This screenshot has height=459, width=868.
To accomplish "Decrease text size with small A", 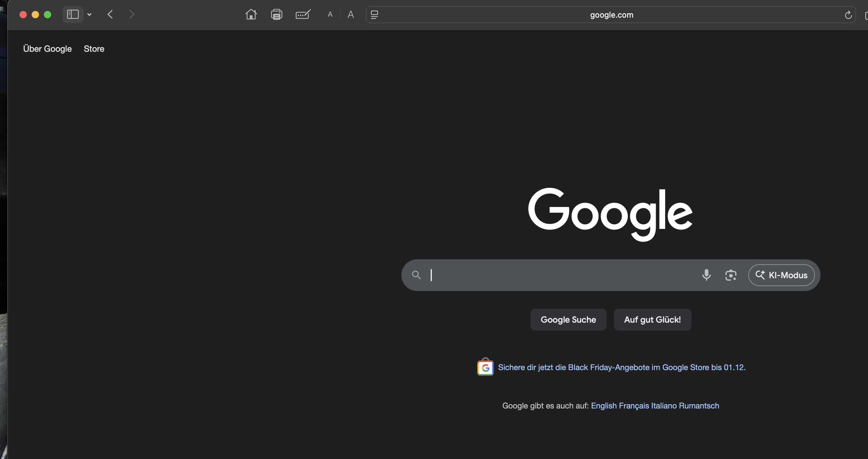I will 330,15.
